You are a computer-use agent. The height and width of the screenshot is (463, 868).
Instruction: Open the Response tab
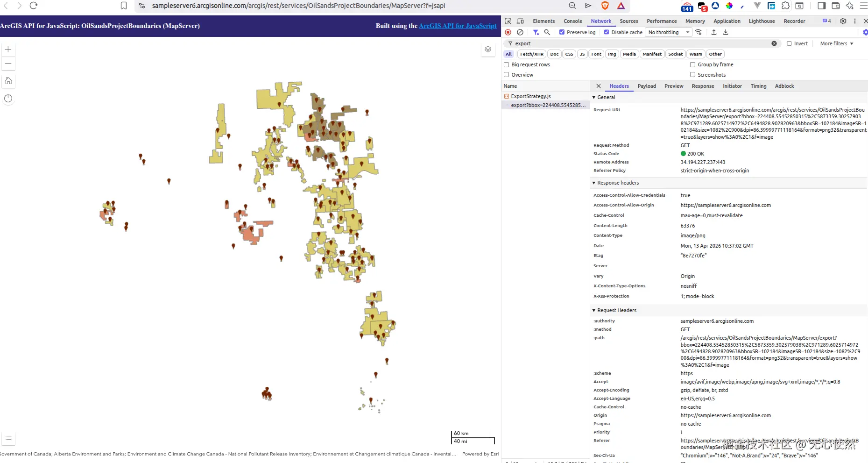[703, 86]
